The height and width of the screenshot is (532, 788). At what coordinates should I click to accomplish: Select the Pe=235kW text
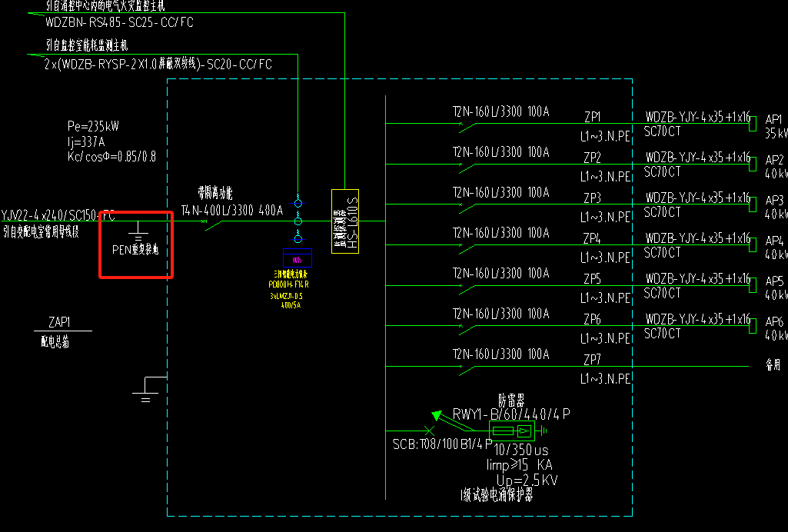[93, 125]
